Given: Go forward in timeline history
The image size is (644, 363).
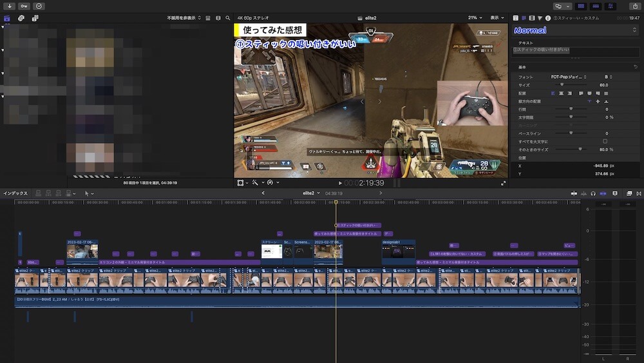Looking at the screenshot, I should [x=381, y=193].
